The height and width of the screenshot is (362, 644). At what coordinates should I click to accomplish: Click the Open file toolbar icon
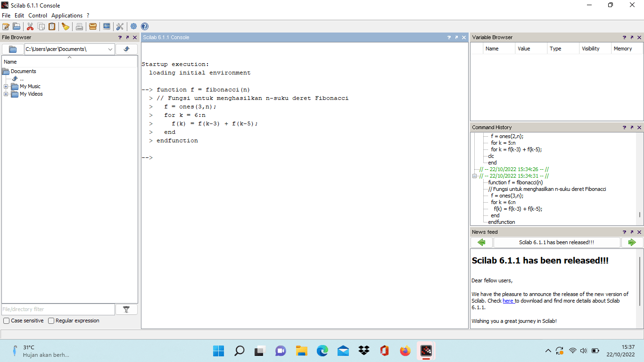point(17,26)
